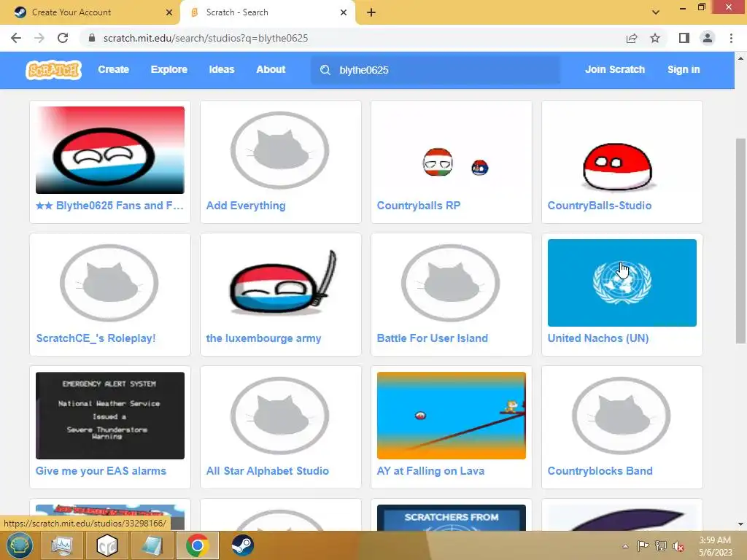Open AY at Falling on Lava link

[x=430, y=471]
